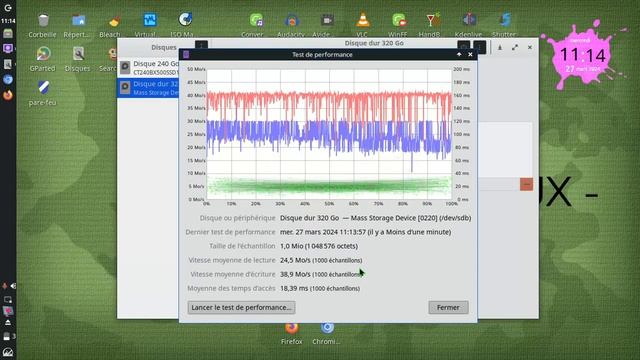The image size is (640, 360).
Task: Click the panel clock showing 11:14
Action: click(x=8, y=21)
